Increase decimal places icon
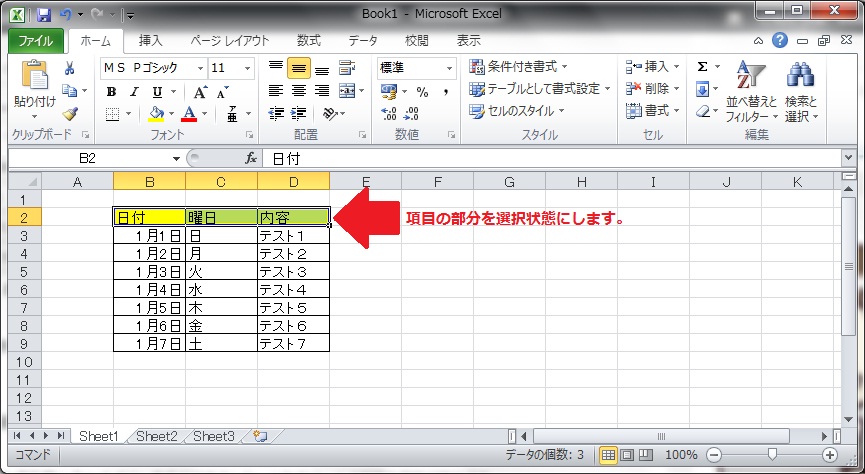865x474 pixels. 389,114
